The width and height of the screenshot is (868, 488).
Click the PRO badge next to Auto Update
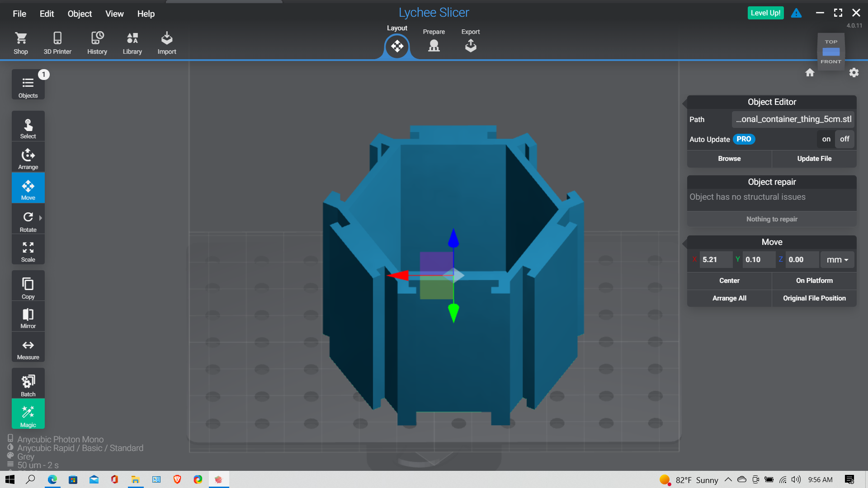click(x=744, y=139)
